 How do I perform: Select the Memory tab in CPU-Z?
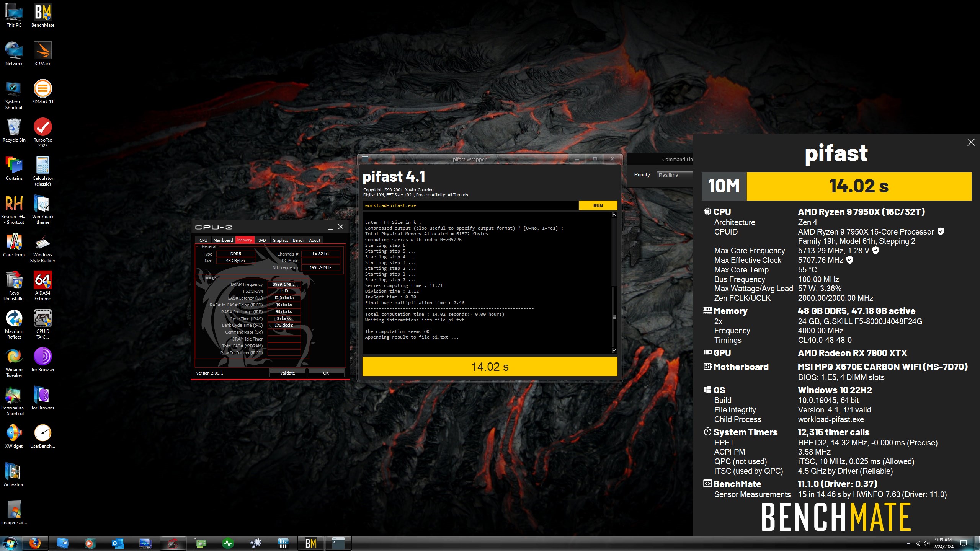(245, 240)
